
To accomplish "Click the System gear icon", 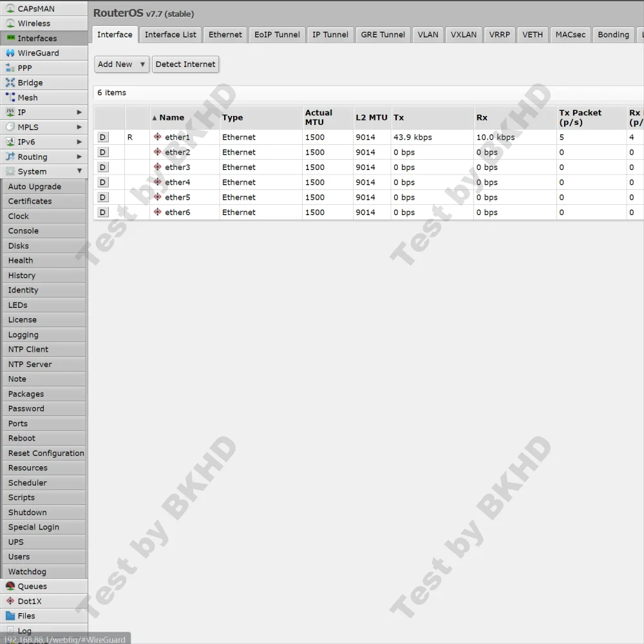I will pyautogui.click(x=10, y=171).
